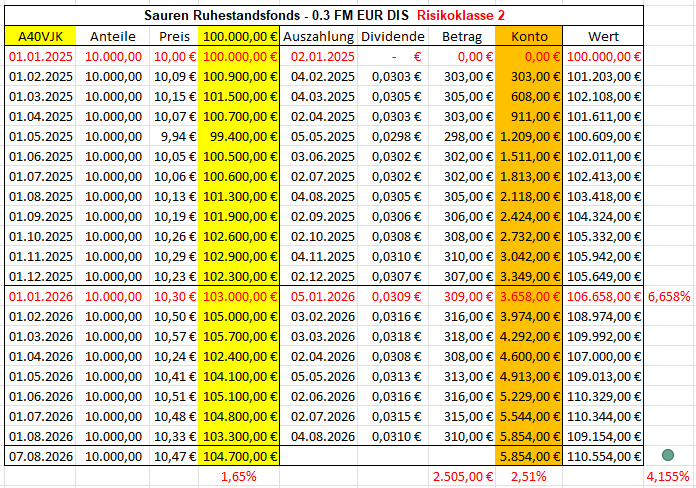Select the price cell 10,57 €
This screenshot has width=696, height=488.
click(x=174, y=336)
